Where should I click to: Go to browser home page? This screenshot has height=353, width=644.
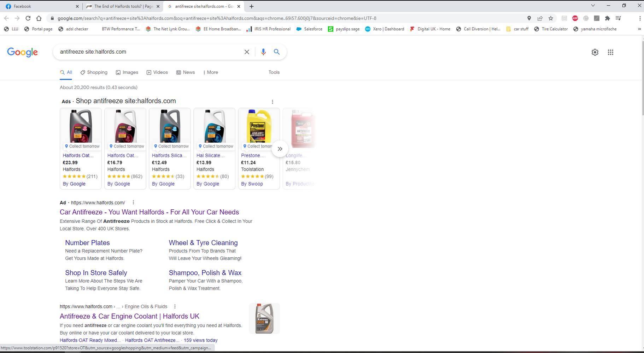[39, 18]
